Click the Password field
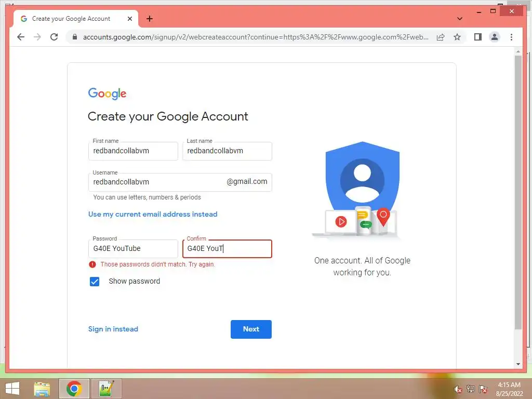 [133, 249]
